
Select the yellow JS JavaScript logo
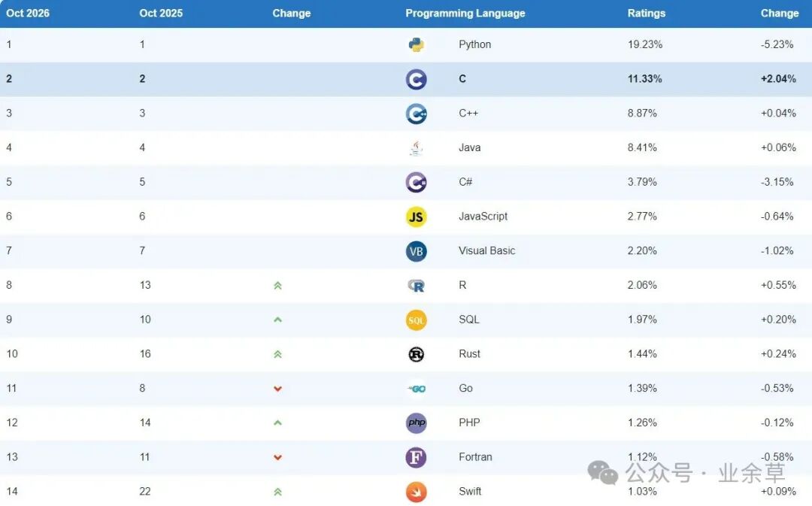click(416, 217)
